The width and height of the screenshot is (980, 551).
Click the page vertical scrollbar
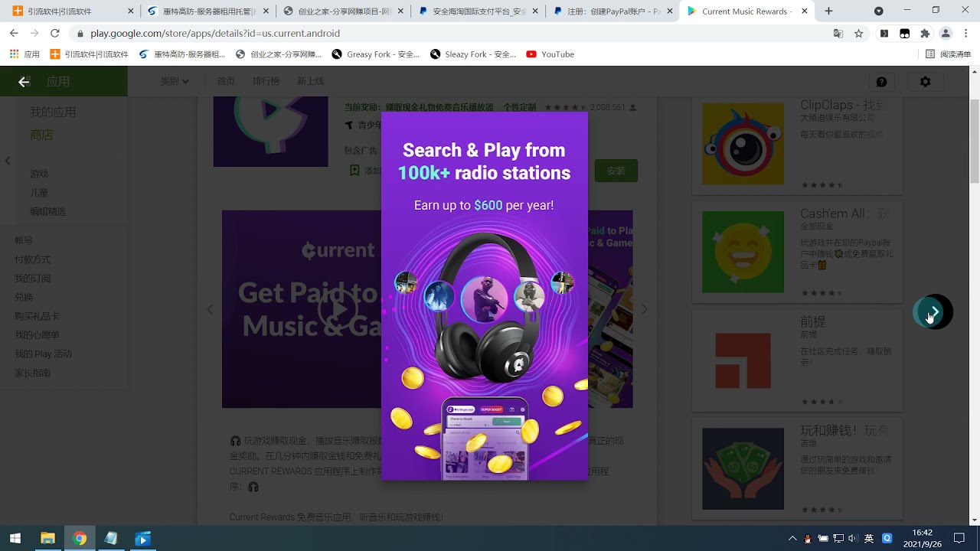click(974, 142)
